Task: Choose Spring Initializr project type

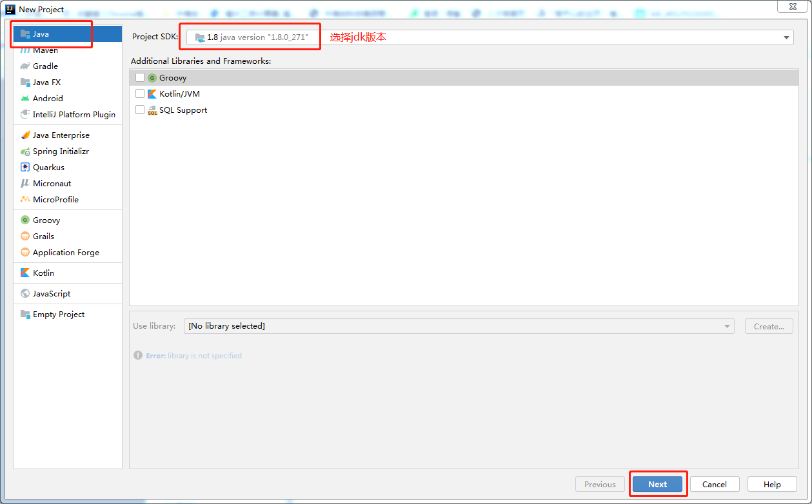Action: 68,151
